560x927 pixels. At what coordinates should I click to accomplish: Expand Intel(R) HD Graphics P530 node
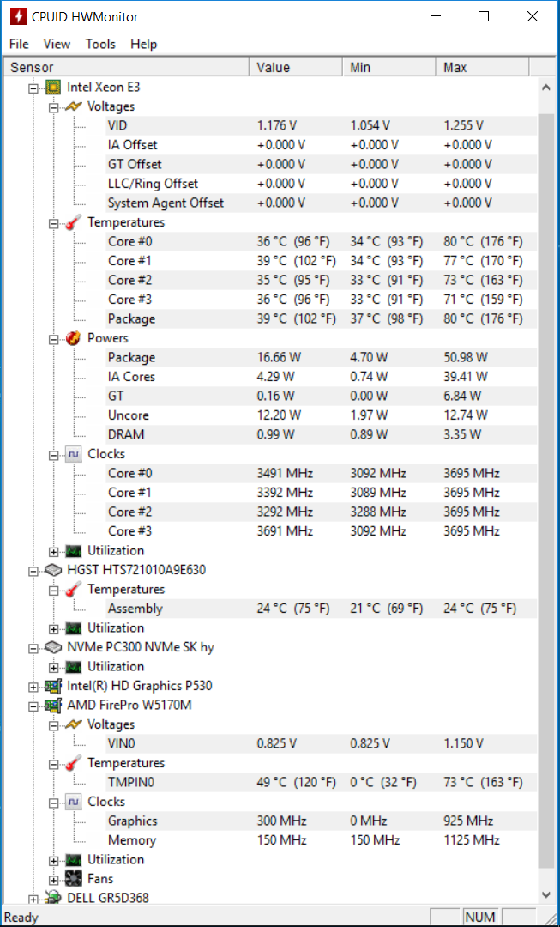pyautogui.click(x=33, y=687)
